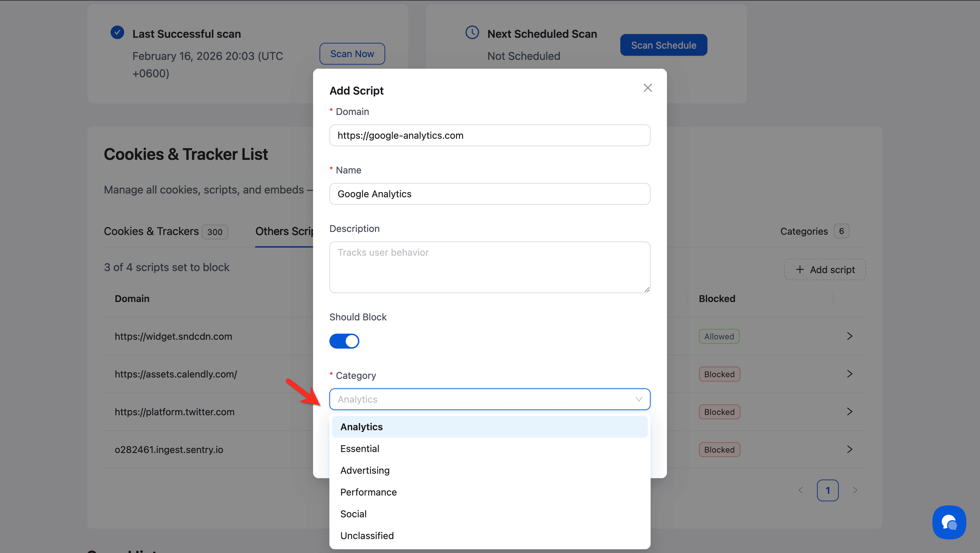Focus the Description text area
Image resolution: width=980 pixels, height=553 pixels.
[490, 267]
